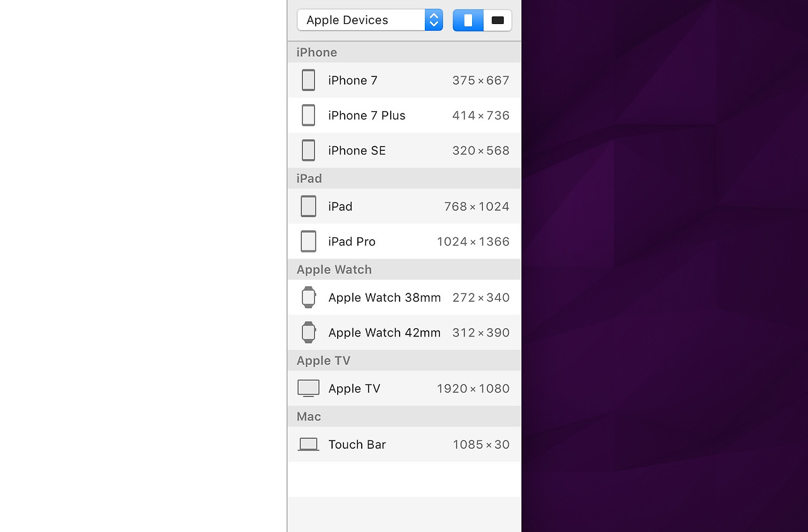Select the iPhone 7 Plus label
This screenshot has width=808, height=532.
click(367, 115)
